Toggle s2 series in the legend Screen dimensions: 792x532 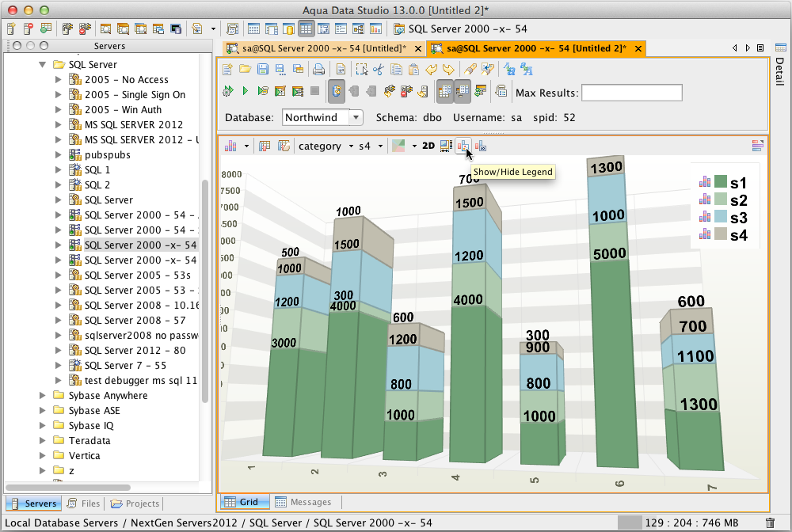coord(722,199)
